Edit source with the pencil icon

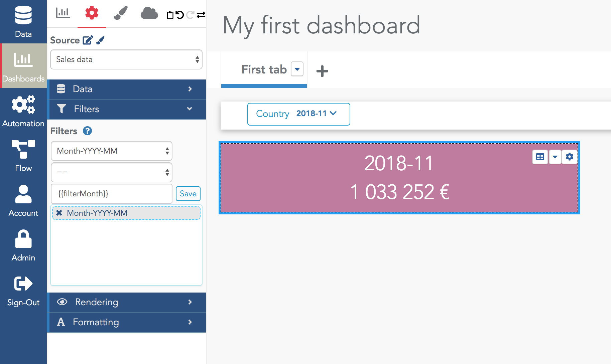88,40
